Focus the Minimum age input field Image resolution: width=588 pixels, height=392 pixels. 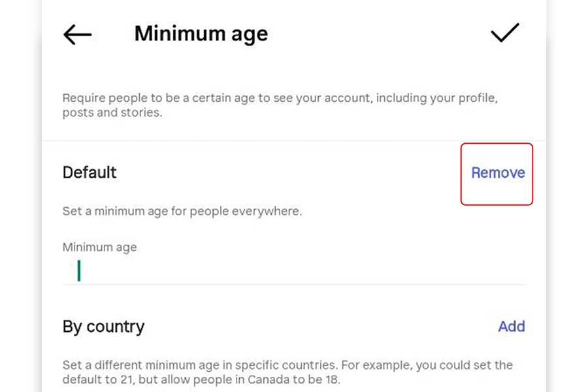pos(294,270)
